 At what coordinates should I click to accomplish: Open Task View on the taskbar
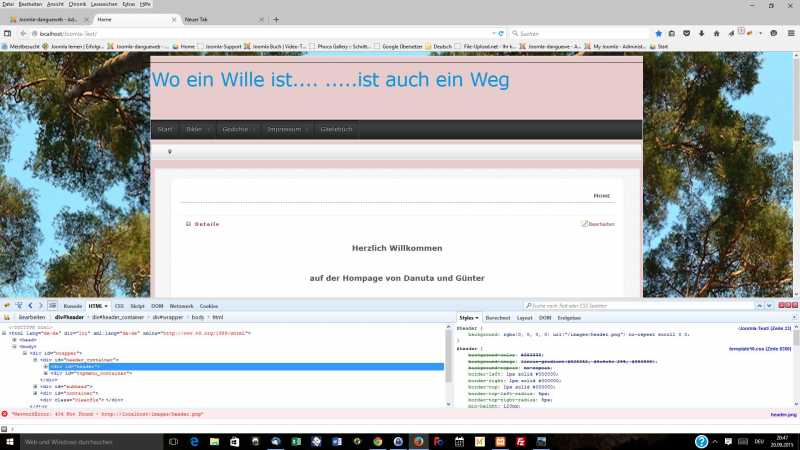pyautogui.click(x=173, y=442)
